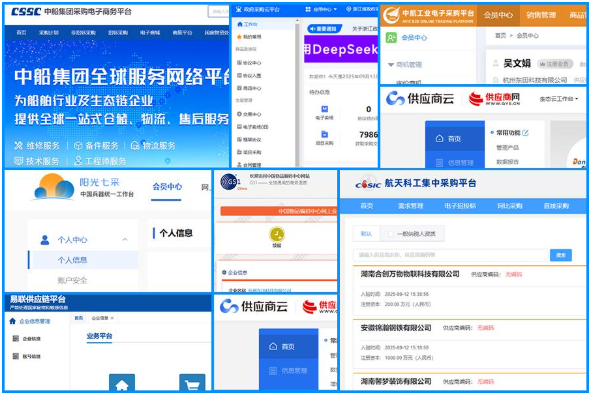Select the 默认 filter tab
The image size is (592, 396).
click(366, 234)
